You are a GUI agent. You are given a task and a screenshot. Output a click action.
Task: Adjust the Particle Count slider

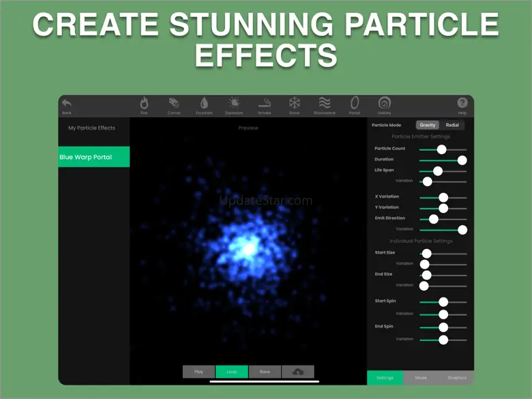click(x=443, y=149)
